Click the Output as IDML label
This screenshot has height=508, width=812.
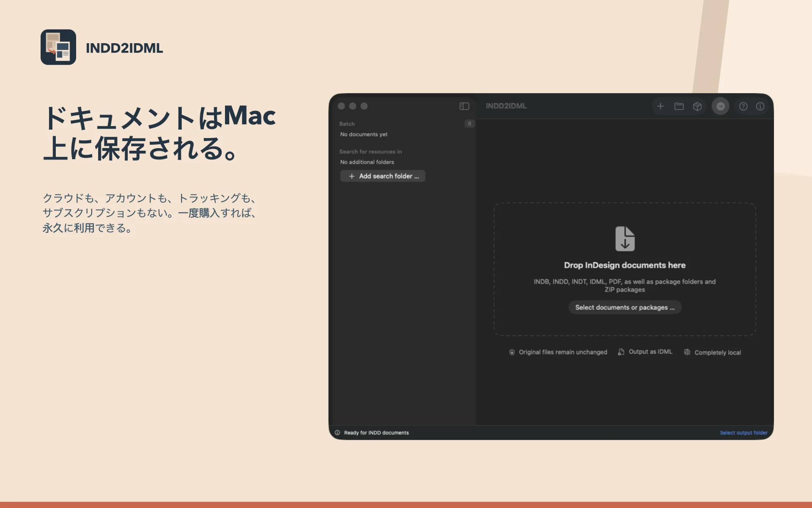coord(650,352)
